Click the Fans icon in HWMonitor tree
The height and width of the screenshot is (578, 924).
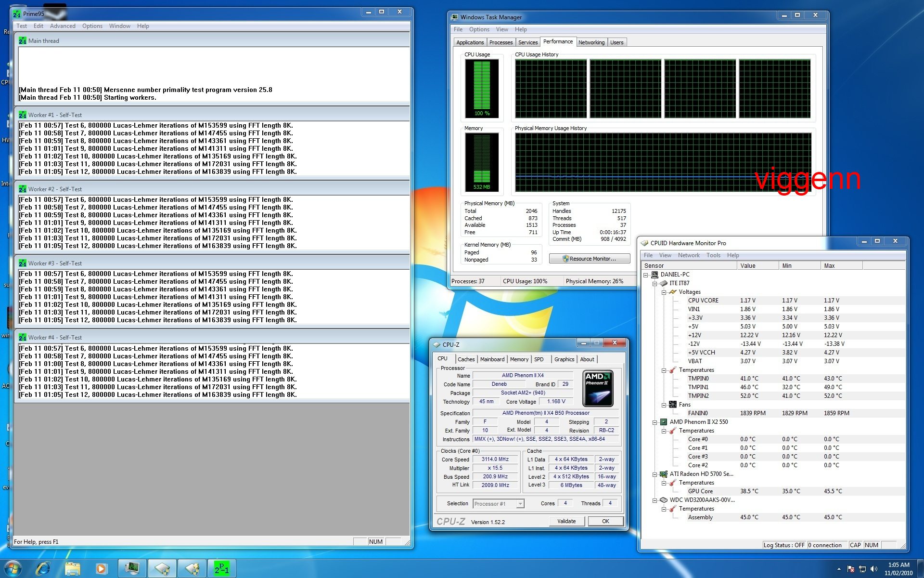click(673, 405)
